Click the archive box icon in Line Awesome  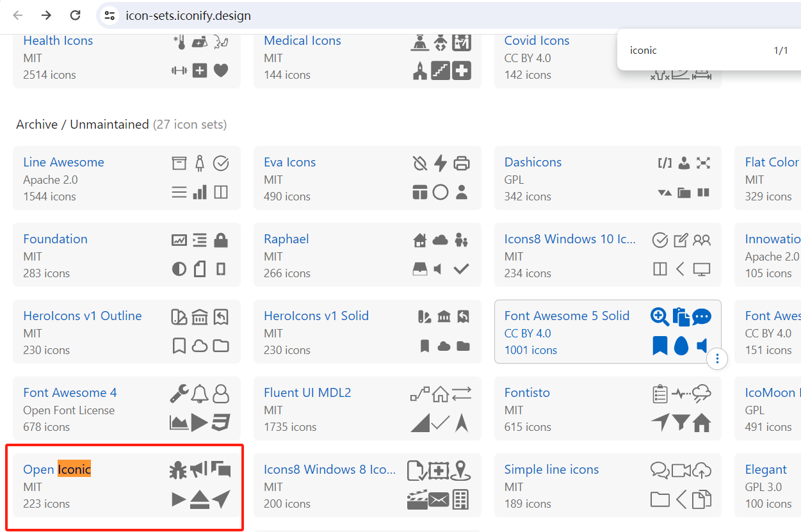pyautogui.click(x=179, y=163)
